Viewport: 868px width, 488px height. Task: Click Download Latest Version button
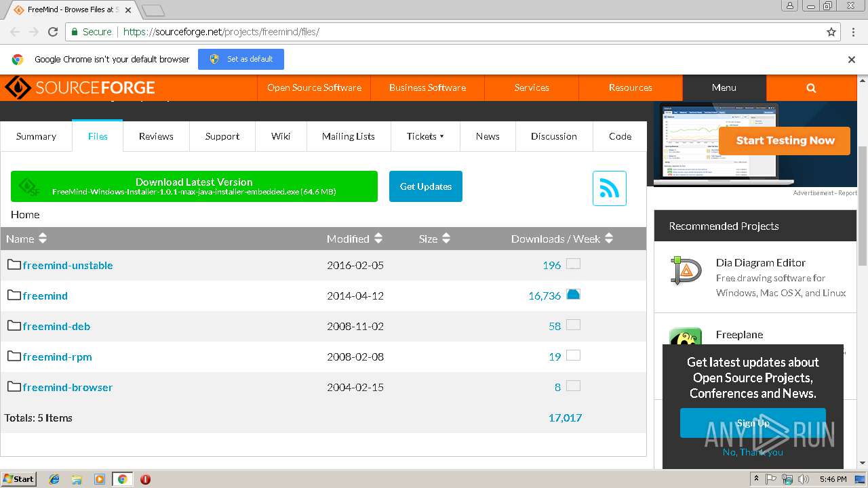coord(194,186)
